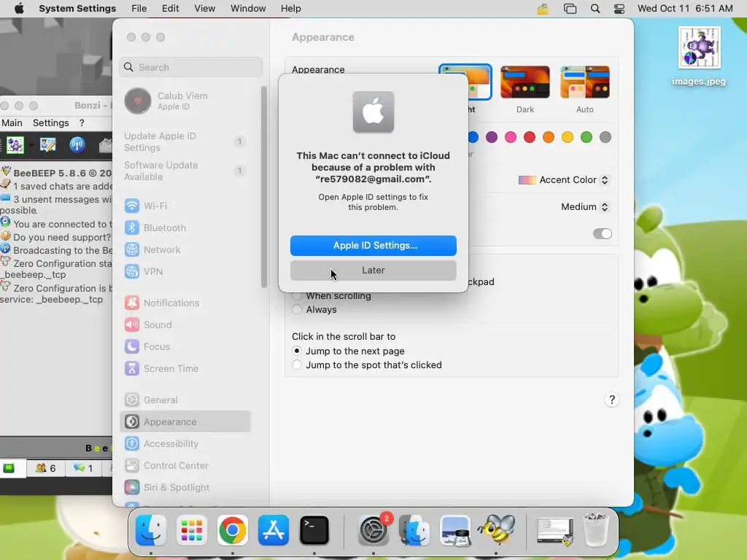Open the Apple menu

(x=19, y=9)
